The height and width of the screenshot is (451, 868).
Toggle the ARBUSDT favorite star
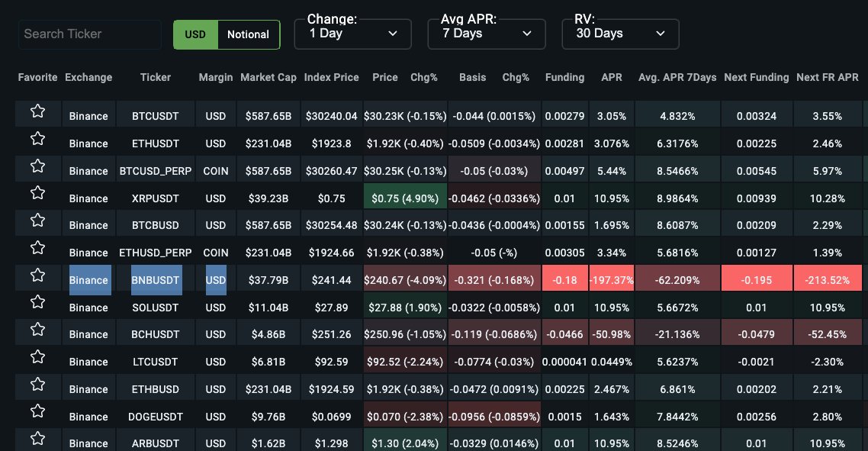click(37, 439)
